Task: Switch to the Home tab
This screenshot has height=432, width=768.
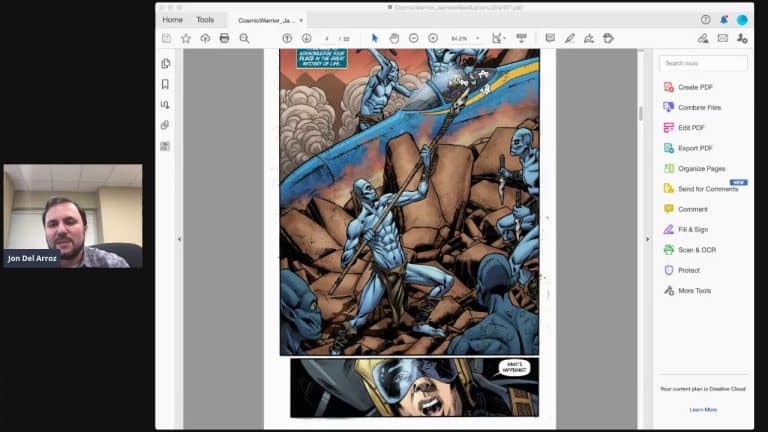Action: click(172, 19)
